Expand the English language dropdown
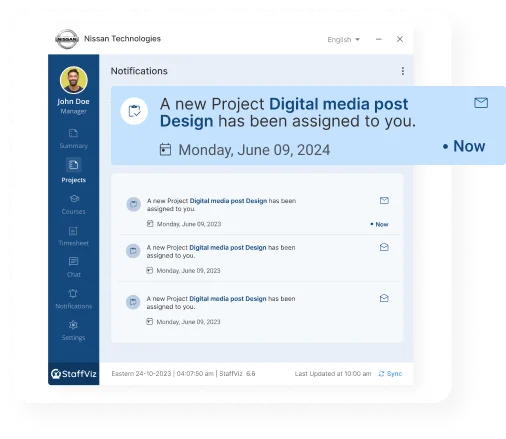Screen dimensions: 506x439 tap(343, 40)
